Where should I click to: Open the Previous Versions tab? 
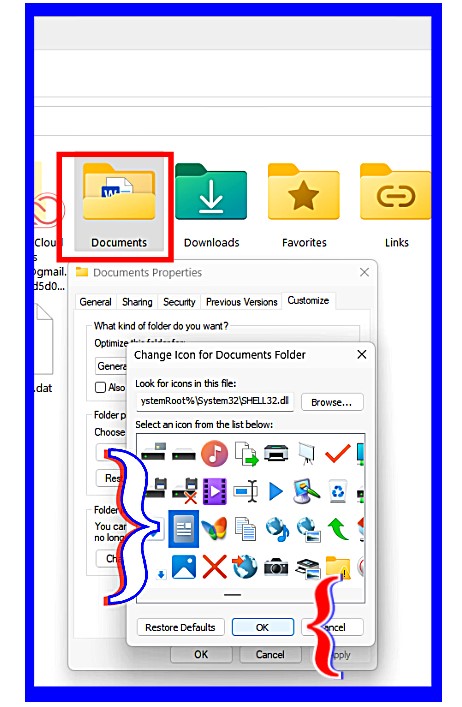tap(242, 302)
